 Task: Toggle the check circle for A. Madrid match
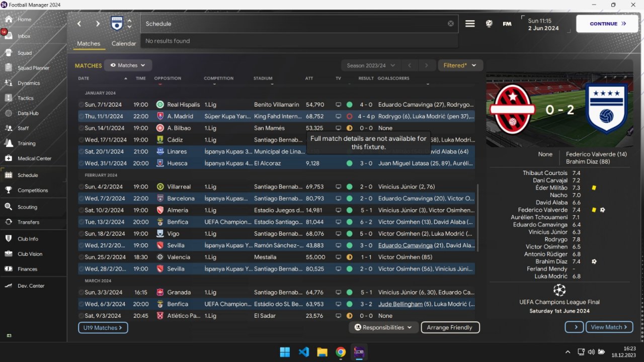(x=81, y=116)
